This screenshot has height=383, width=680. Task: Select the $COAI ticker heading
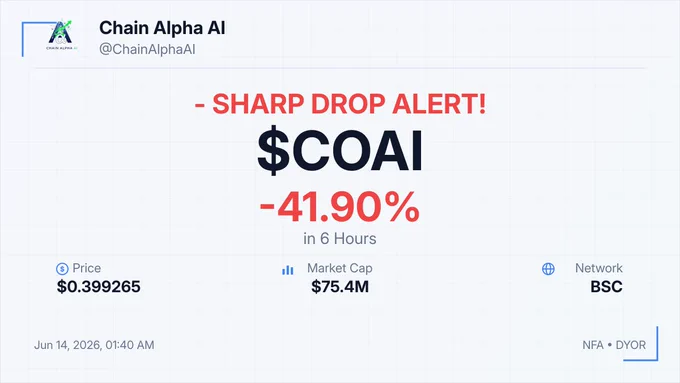click(x=340, y=151)
